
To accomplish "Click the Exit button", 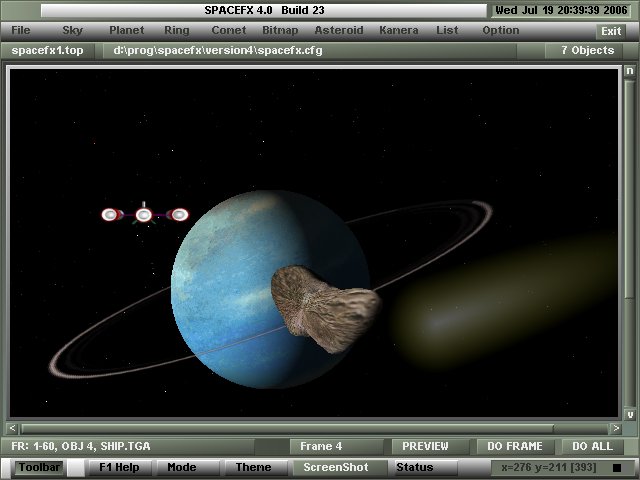I will tap(611, 31).
